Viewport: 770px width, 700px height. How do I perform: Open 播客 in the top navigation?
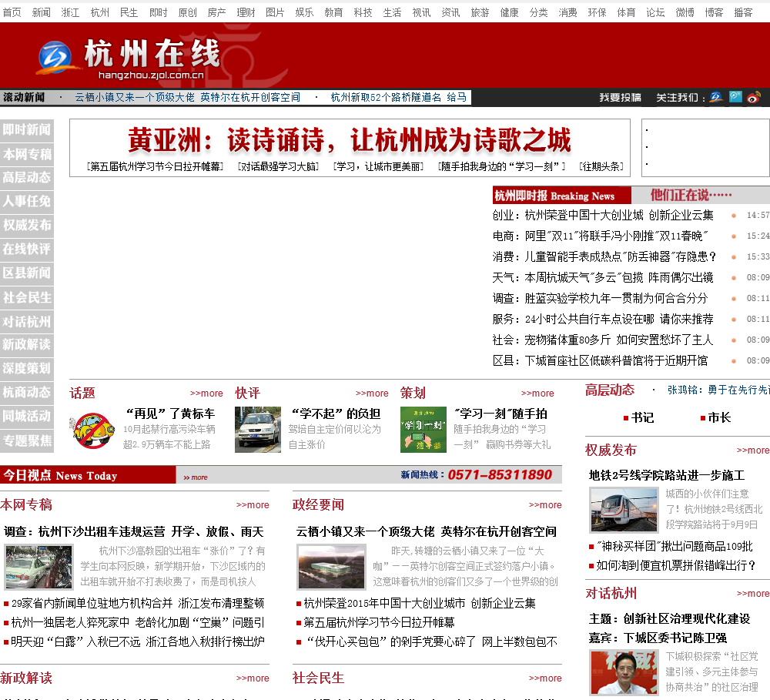743,12
